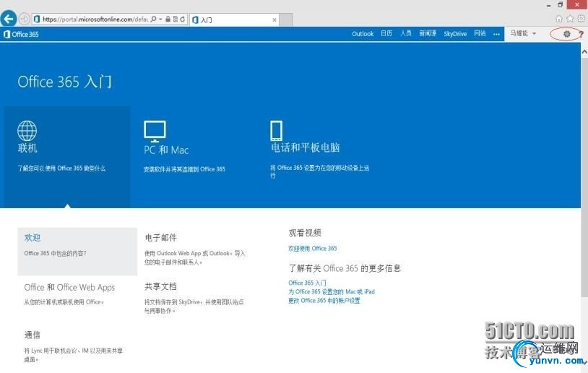Click the Office 365 logo

pyautogui.click(x=21, y=34)
